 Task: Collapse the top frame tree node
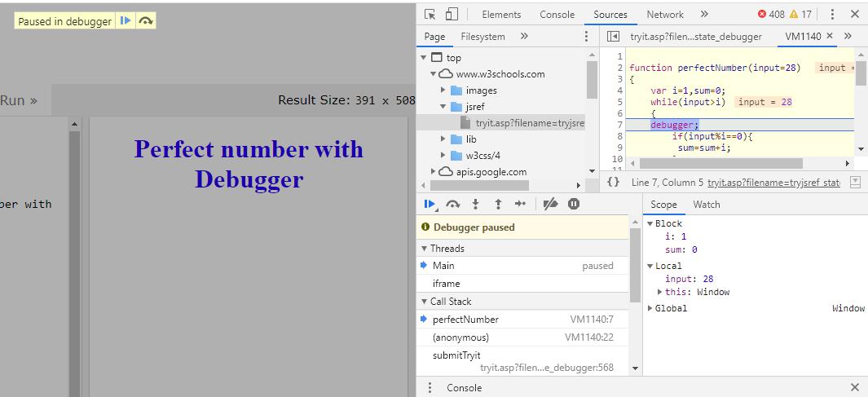tap(424, 58)
